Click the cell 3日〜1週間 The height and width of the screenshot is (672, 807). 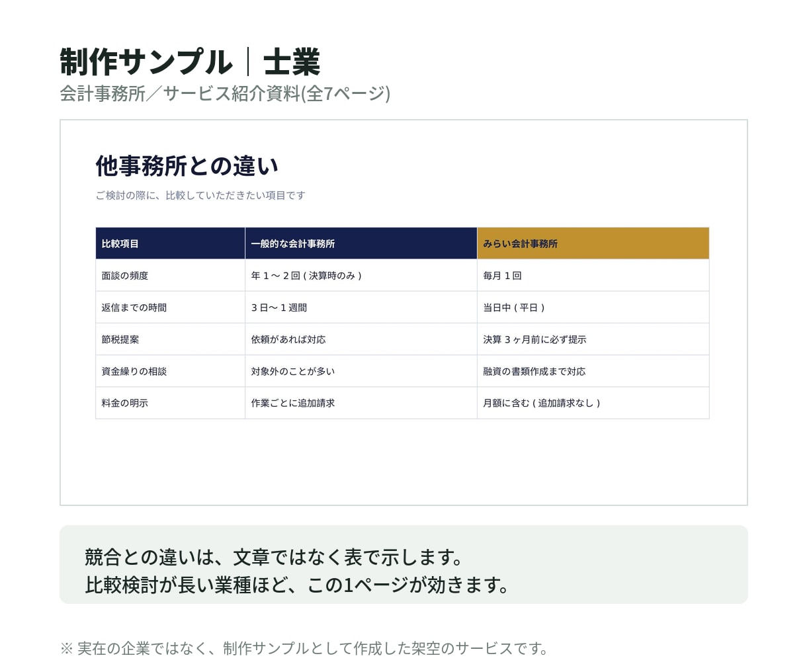361,307
